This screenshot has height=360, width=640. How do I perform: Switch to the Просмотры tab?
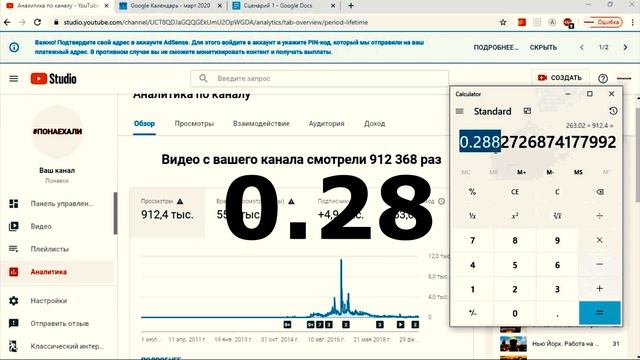click(194, 123)
